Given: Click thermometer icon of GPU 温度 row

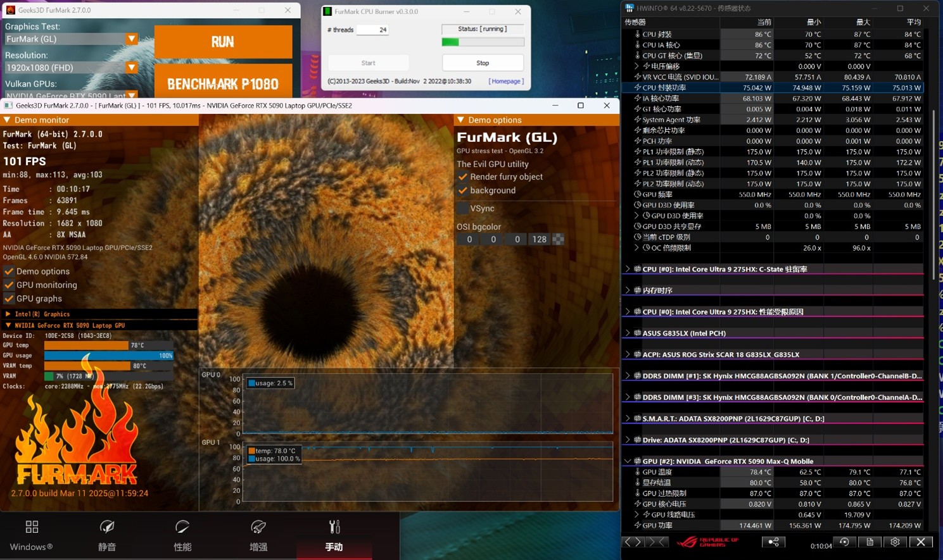Looking at the screenshot, I should click(x=637, y=472).
